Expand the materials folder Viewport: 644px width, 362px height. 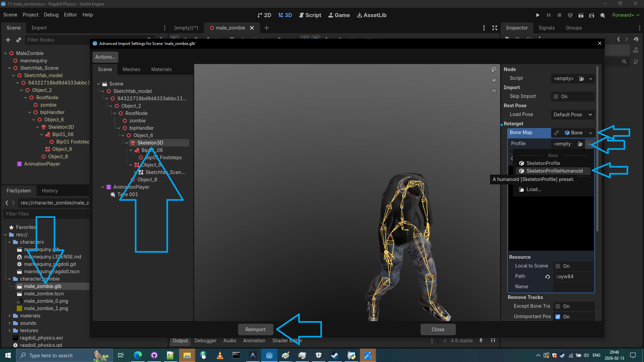[x=9, y=316]
